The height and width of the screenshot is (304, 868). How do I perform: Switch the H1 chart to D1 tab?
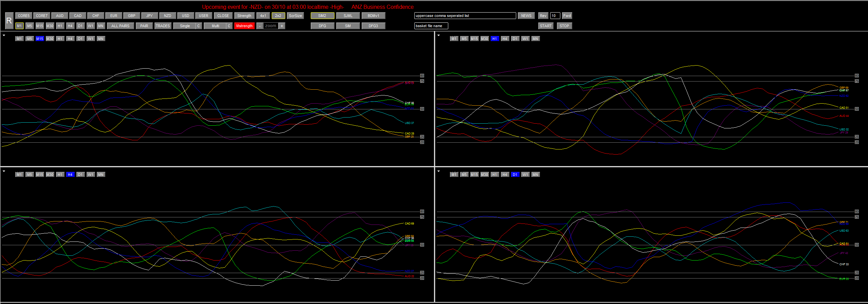(515, 39)
